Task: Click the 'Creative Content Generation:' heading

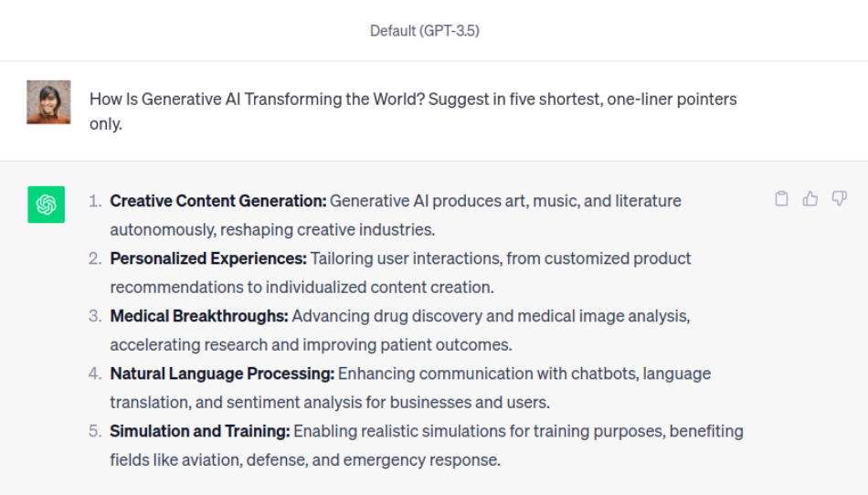Action: pos(217,201)
